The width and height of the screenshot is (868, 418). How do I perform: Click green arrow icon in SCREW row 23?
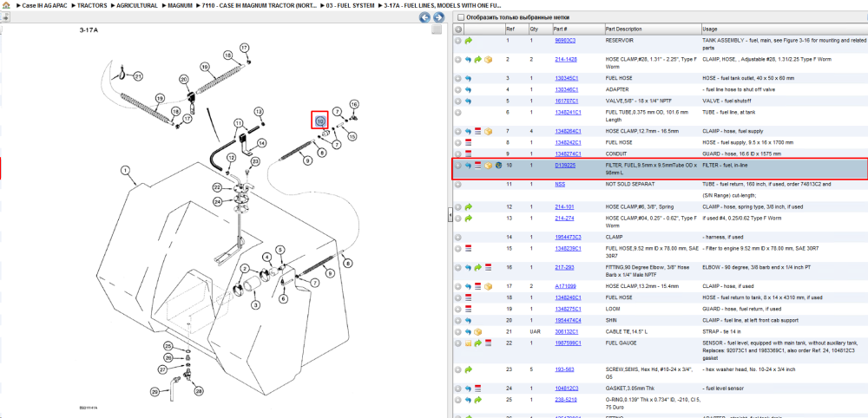click(469, 369)
